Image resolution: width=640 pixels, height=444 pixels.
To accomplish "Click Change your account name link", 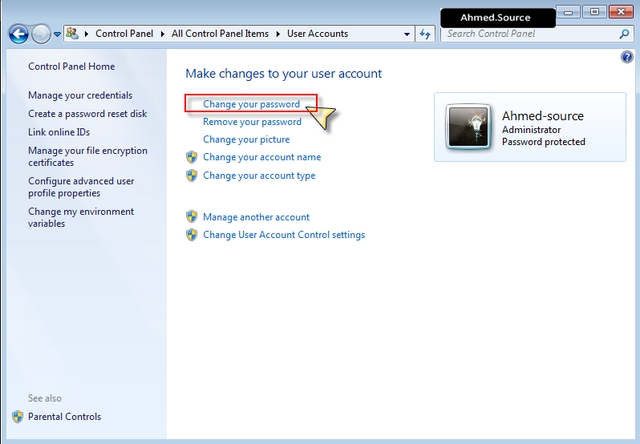I will (x=262, y=157).
